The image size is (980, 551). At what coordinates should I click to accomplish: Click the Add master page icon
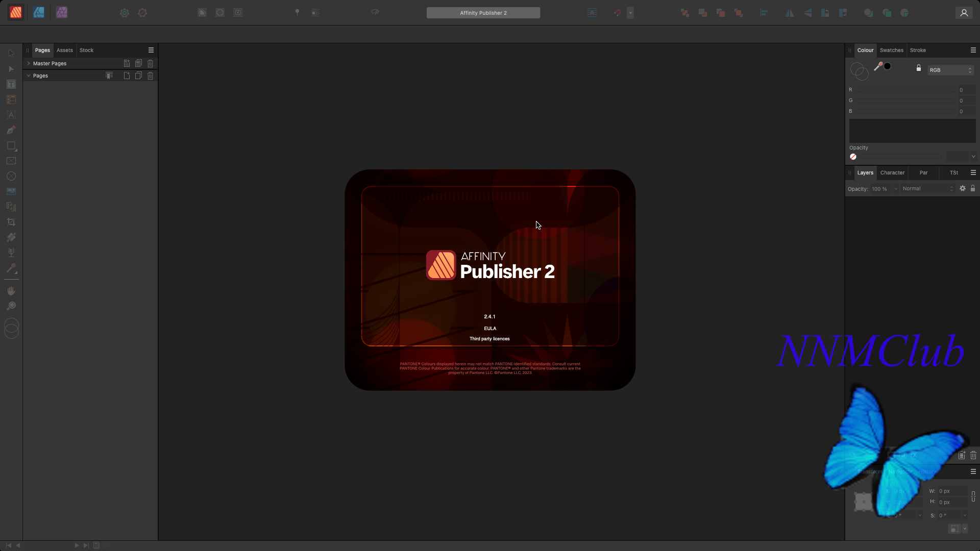[x=127, y=63]
